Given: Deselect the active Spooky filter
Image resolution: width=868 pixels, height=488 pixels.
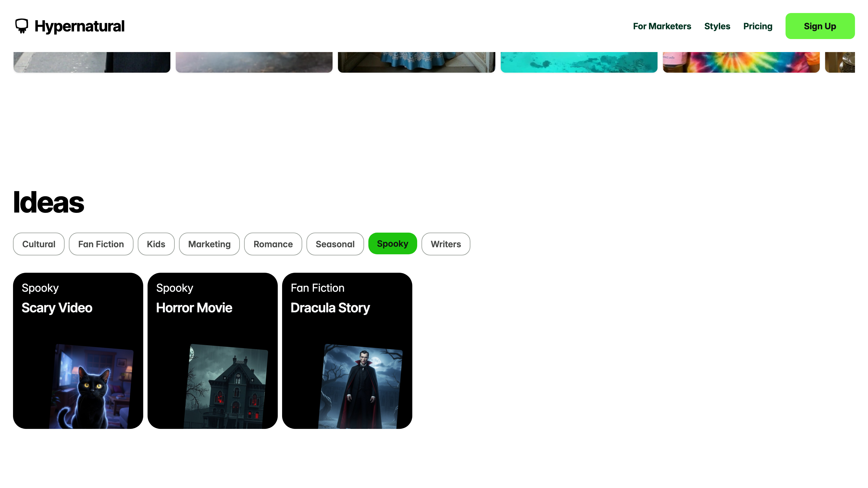Looking at the screenshot, I should click(x=392, y=243).
